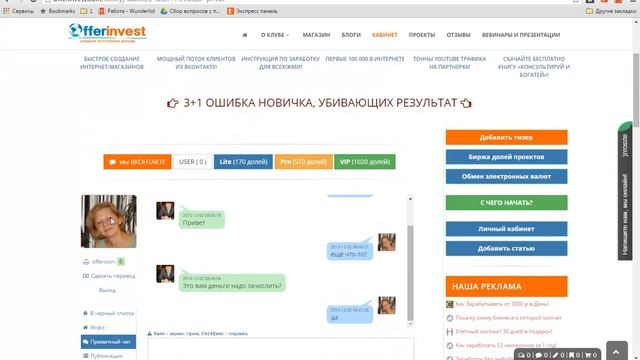The image size is (640, 360).
Task: Open the Работа - Wunderlist bookmark
Action: pos(127,11)
